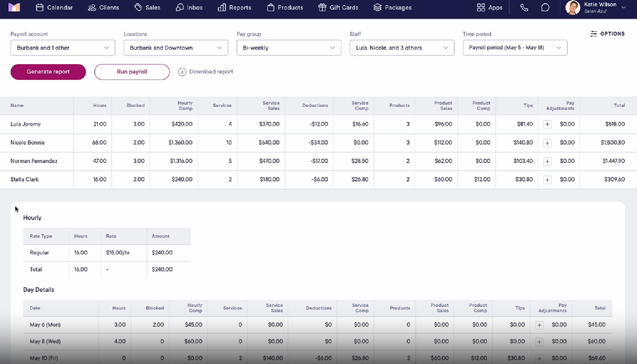Viewport: 637px width, 364px height.
Task: Select the Stella Clark row name
Action: (x=25, y=179)
